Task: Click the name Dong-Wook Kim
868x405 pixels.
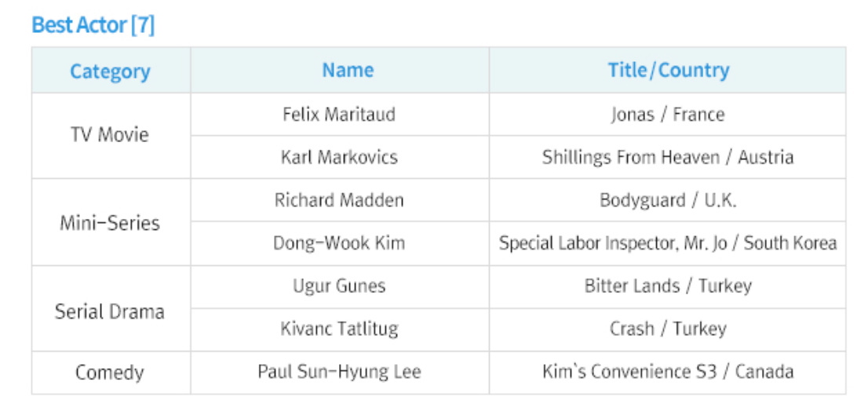Action: tap(339, 243)
